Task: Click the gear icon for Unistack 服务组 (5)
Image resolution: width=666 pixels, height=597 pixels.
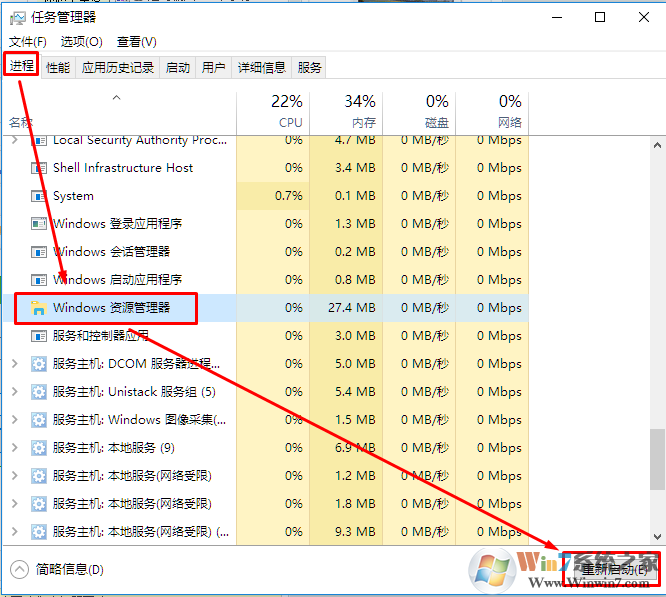Action: (x=39, y=392)
